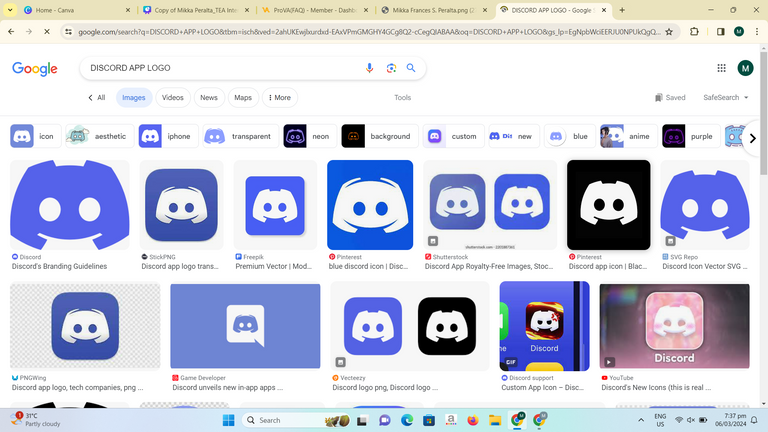The image size is (768, 432).
Task: Filter results by the aesthetic chip
Action: (x=99, y=136)
